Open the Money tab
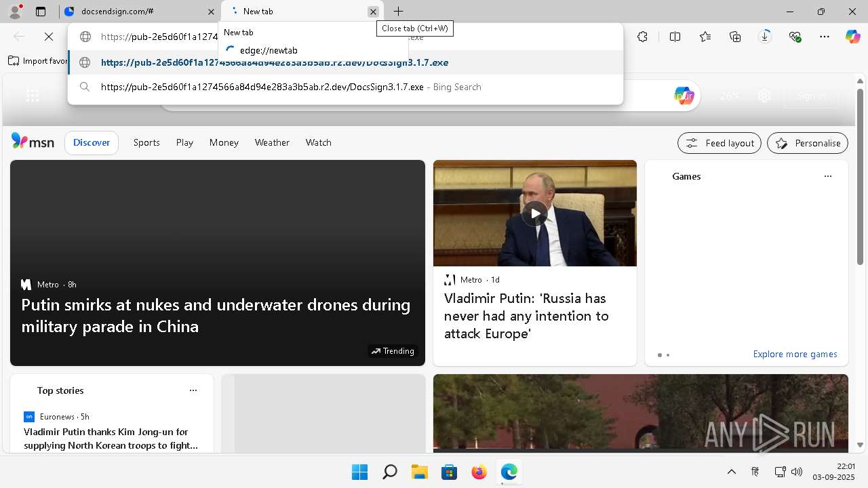Image resolution: width=868 pixels, height=488 pixels. point(224,143)
